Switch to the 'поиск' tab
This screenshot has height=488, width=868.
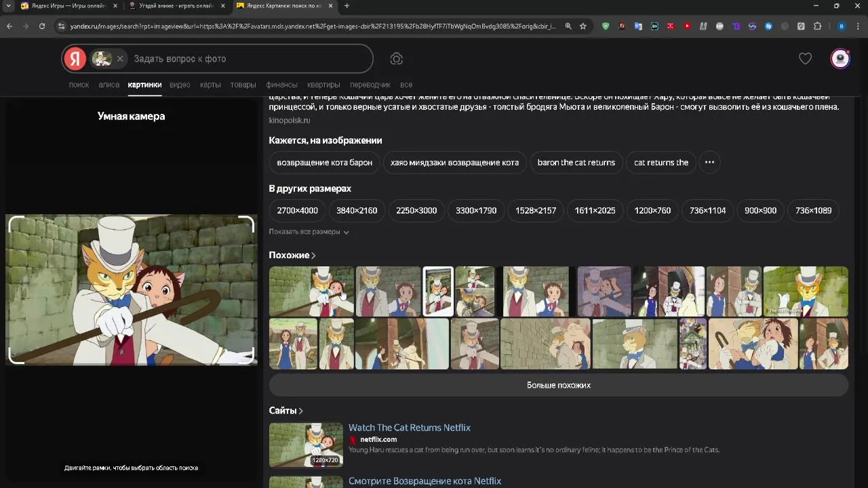tap(79, 85)
